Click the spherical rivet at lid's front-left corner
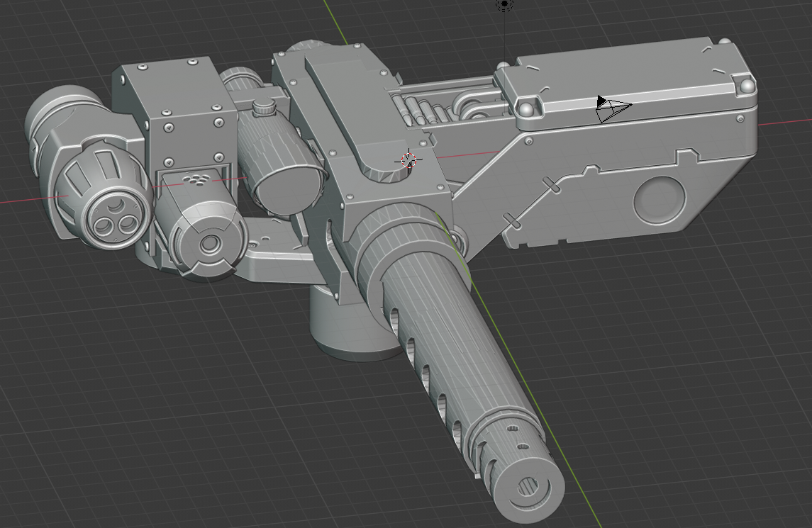 coord(525,108)
